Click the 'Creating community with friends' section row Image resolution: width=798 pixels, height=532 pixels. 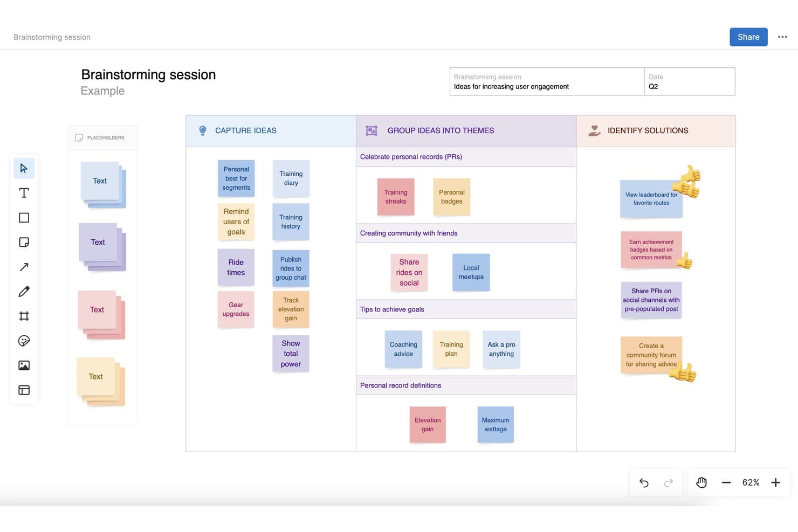(466, 233)
